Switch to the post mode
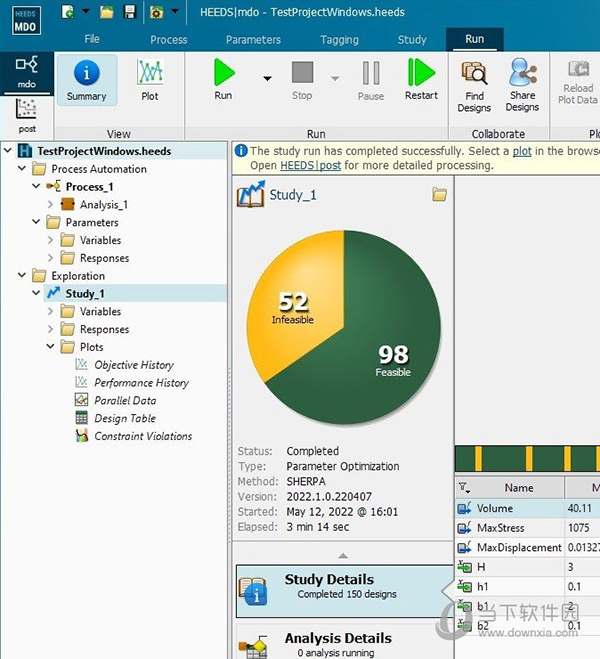The height and width of the screenshot is (659, 600). tap(26, 116)
